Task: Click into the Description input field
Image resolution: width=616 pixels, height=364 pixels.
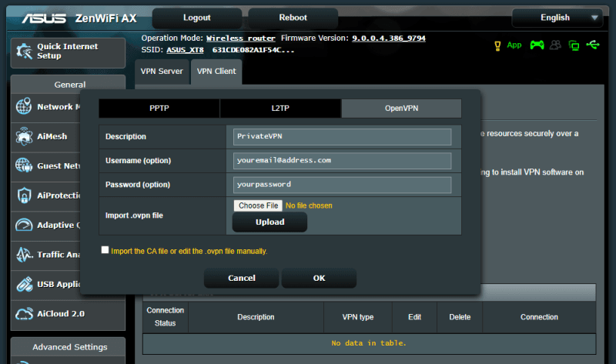Action: [x=342, y=136]
